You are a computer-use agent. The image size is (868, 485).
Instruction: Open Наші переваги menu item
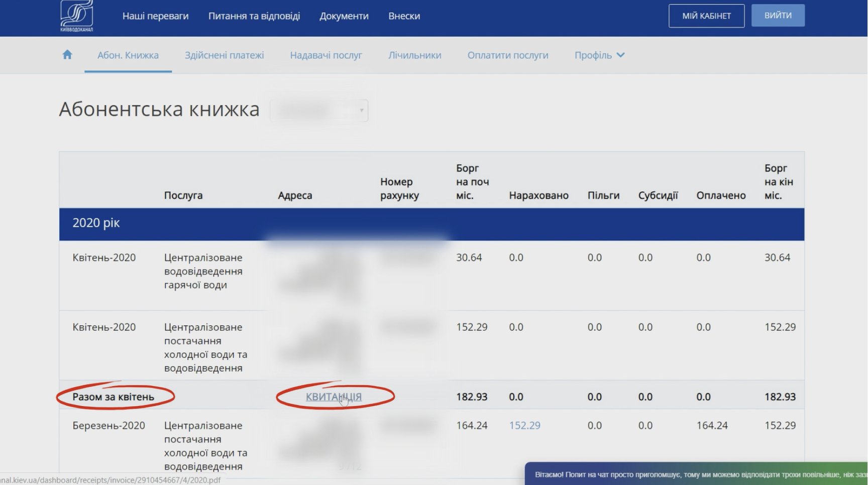(155, 16)
